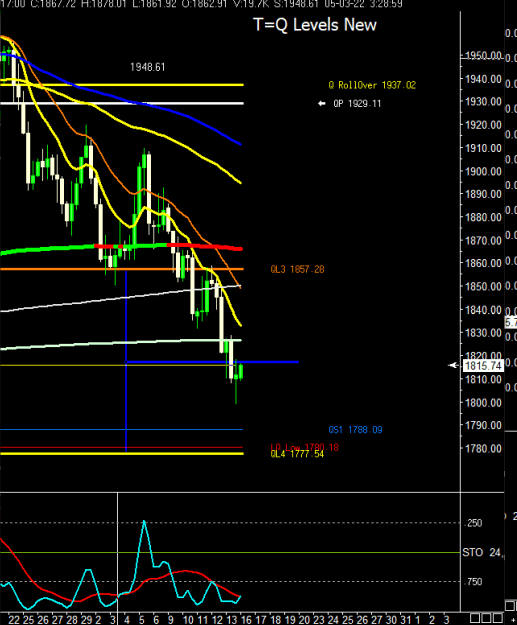This screenshot has width=517, height=625.
Task: Click the 1790.00 price axis label
Action: 484,425
